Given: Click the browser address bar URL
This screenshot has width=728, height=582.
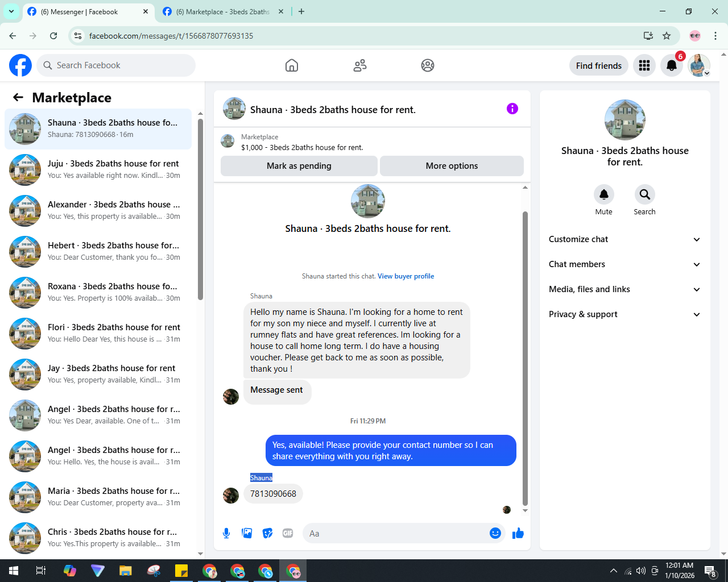Looking at the screenshot, I should coord(171,36).
